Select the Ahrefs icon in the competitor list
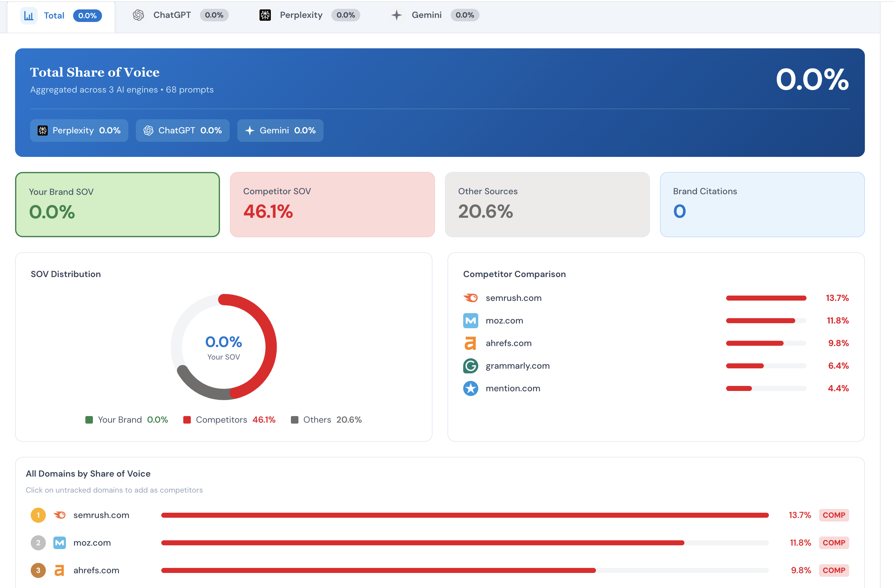The height and width of the screenshot is (588, 895). click(x=471, y=343)
